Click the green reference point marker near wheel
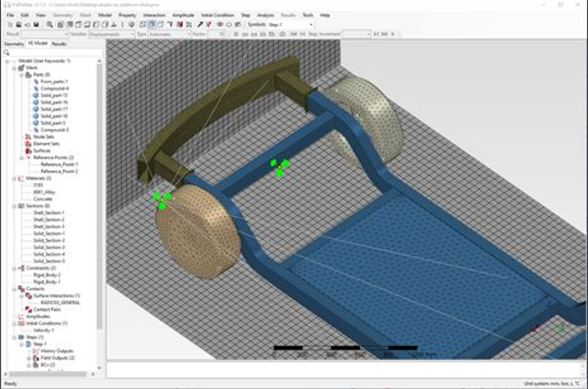The width and height of the screenshot is (588, 389). click(x=162, y=200)
